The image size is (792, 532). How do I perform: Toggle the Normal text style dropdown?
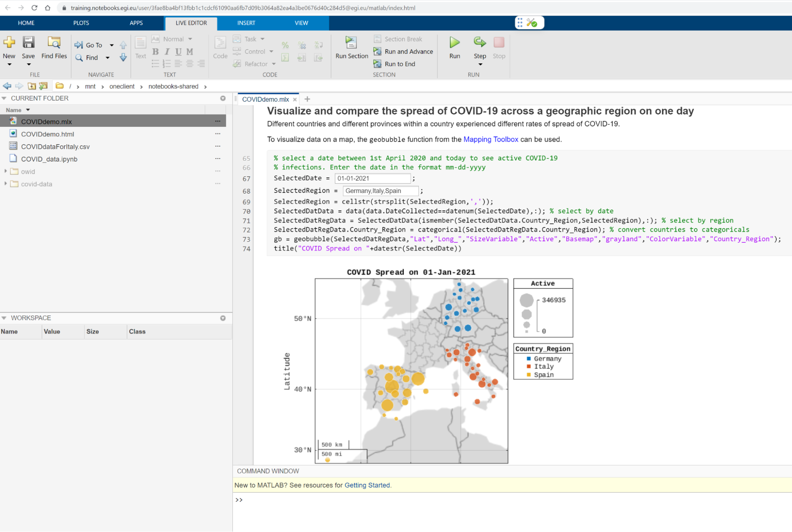coord(189,39)
